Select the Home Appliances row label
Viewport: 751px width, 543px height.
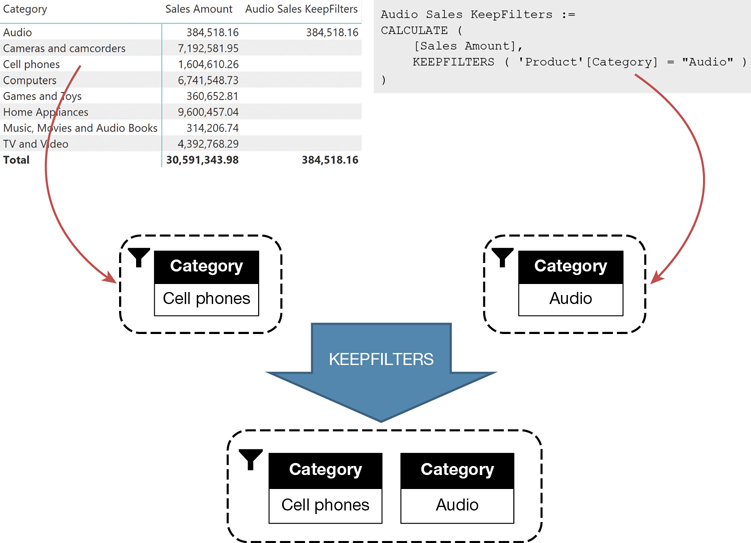coord(46,112)
